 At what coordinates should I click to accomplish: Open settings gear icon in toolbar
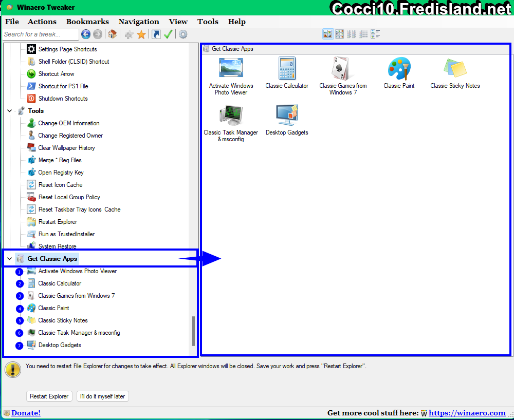point(183,34)
